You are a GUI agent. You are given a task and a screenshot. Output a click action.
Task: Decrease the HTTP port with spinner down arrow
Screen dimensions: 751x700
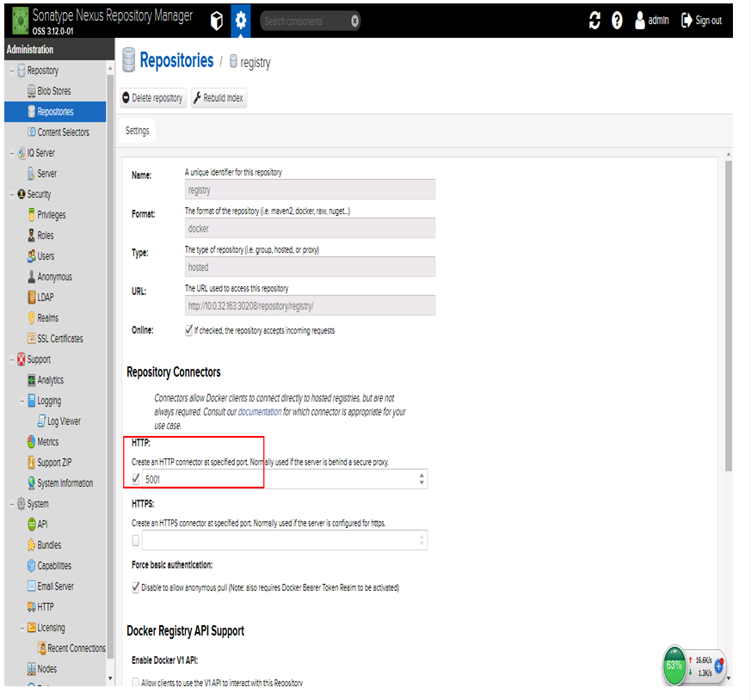pos(422,482)
